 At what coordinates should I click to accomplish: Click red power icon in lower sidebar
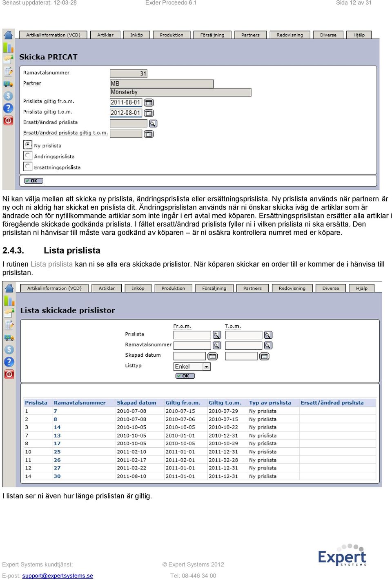click(9, 374)
